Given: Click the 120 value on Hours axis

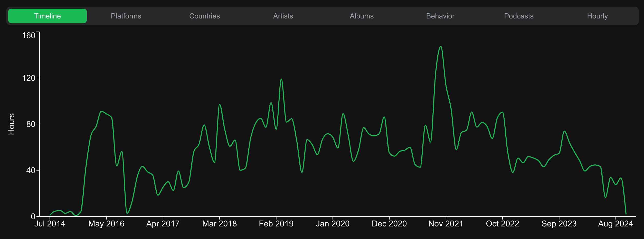Looking at the screenshot, I should coord(29,78).
